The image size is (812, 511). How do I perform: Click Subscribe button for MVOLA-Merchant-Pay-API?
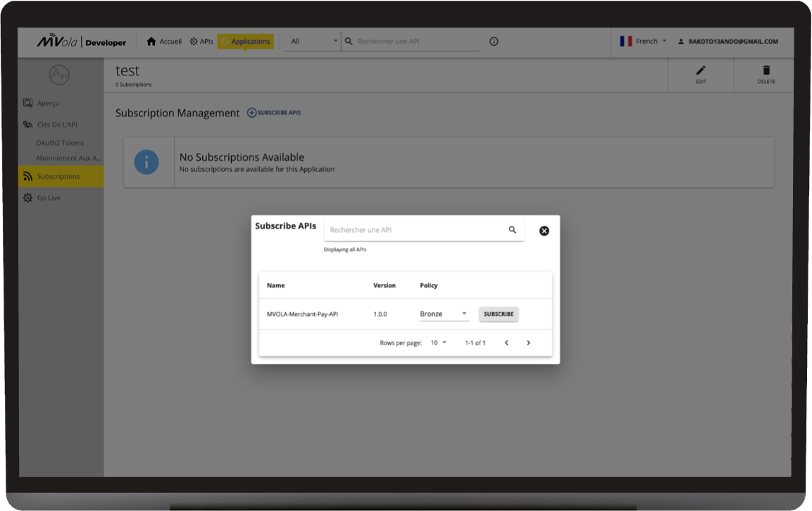[499, 314]
